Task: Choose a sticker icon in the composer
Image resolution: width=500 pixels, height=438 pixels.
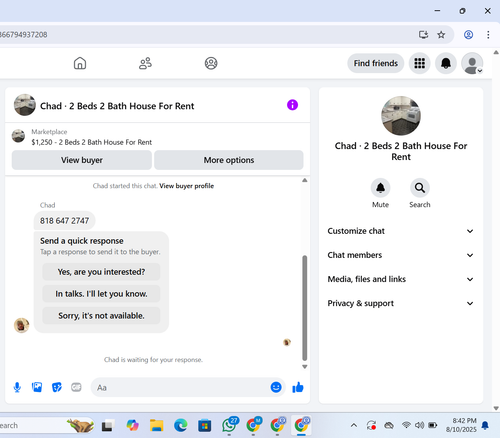Action: 57,387
